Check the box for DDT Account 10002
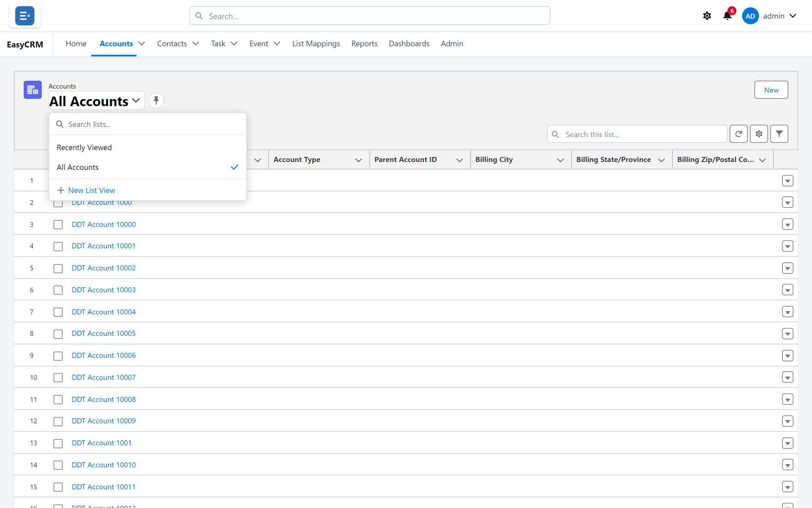The height and width of the screenshot is (508, 812). [x=58, y=268]
